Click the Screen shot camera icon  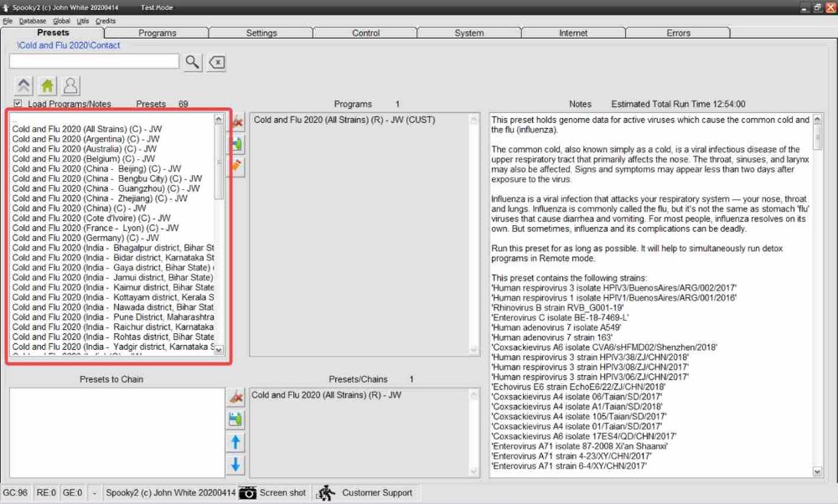[x=248, y=493]
